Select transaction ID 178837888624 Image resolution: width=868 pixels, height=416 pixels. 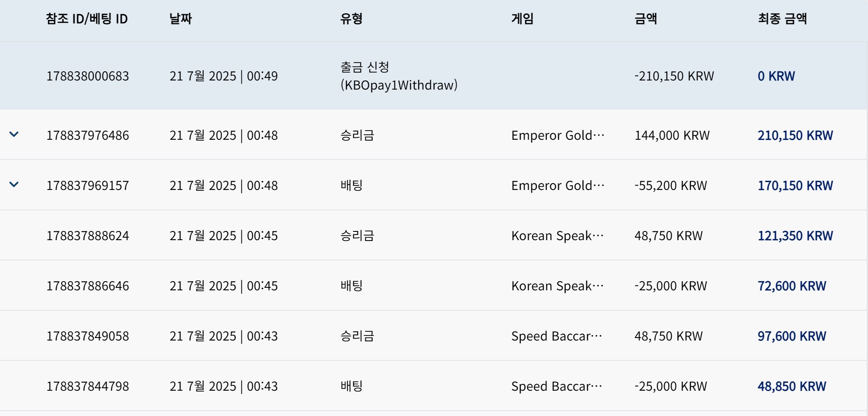point(88,236)
